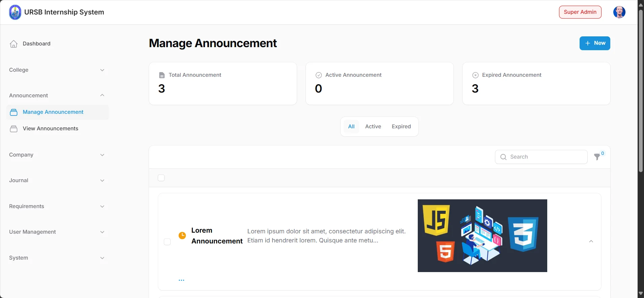
Task: Click the Super Admin badge
Action: pyautogui.click(x=580, y=12)
